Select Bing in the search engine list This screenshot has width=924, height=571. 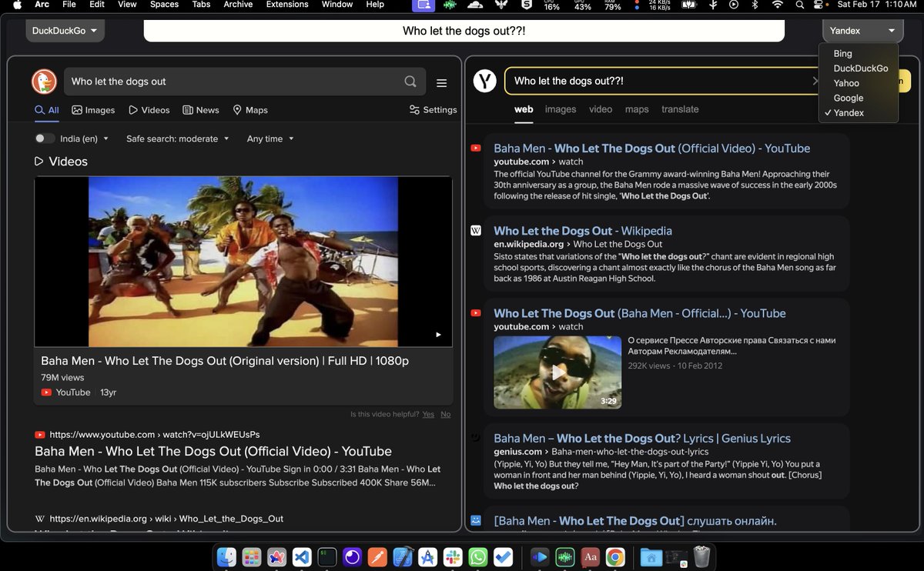842,53
